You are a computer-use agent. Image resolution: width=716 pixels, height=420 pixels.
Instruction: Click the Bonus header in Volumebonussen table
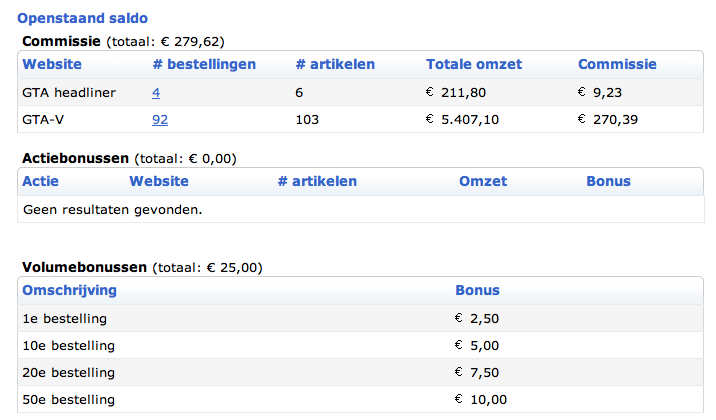point(478,290)
